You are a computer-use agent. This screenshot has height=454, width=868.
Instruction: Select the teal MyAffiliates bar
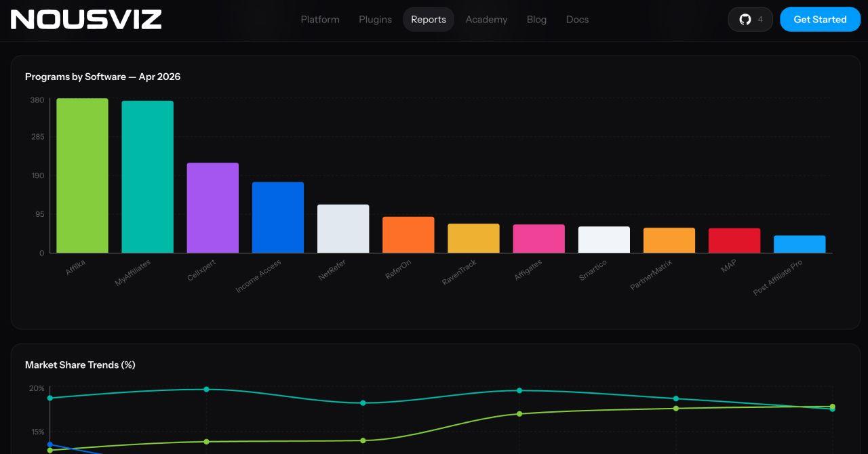[147, 178]
